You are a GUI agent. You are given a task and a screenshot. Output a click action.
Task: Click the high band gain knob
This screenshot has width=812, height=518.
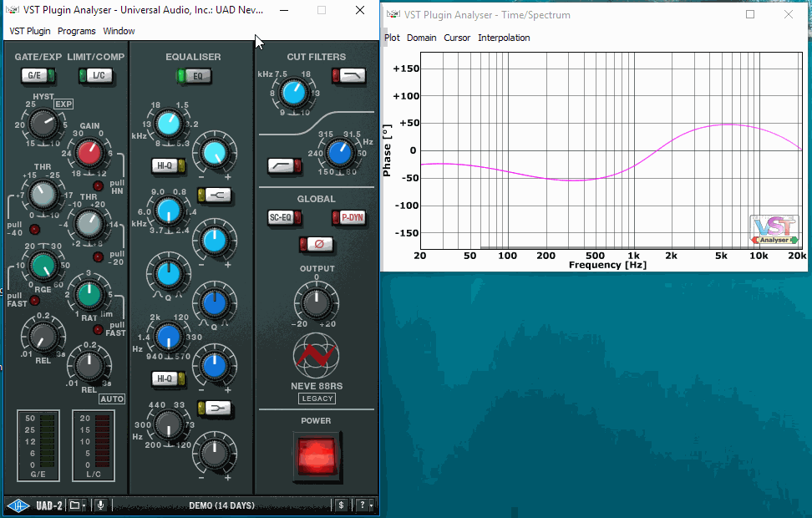pyautogui.click(x=215, y=154)
